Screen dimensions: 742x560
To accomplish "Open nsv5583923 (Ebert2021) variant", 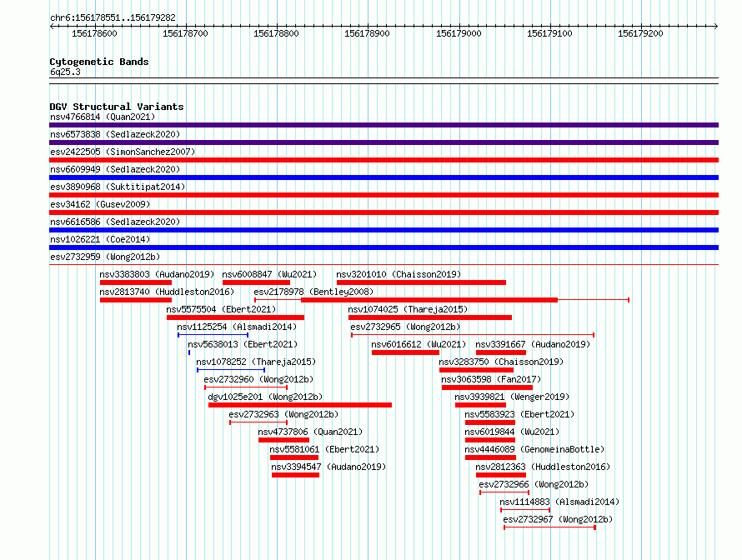I will click(519, 414).
